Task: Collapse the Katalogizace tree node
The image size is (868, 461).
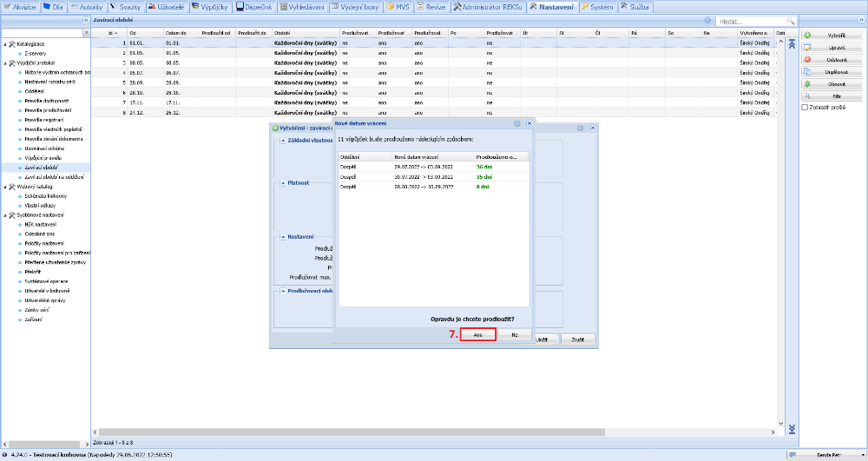Action: (5, 44)
